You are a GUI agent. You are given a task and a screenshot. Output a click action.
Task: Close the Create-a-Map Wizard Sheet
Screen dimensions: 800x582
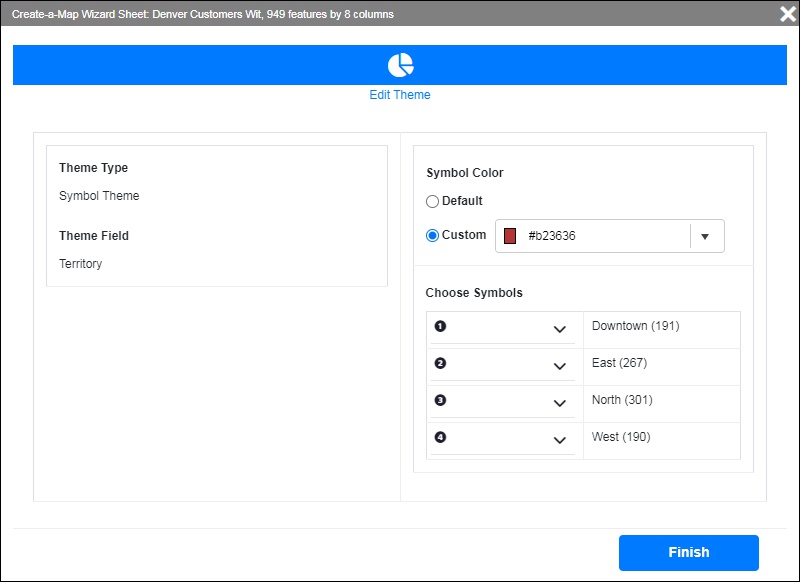785,13
